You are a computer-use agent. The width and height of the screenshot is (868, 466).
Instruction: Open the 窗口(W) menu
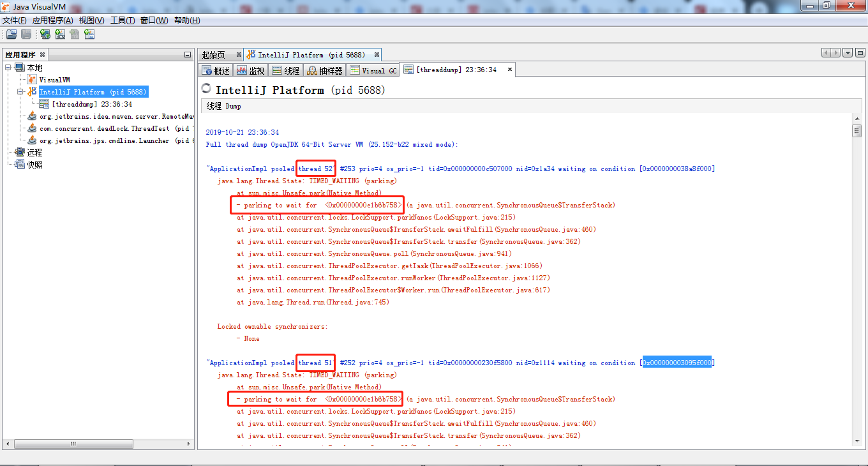(x=154, y=20)
